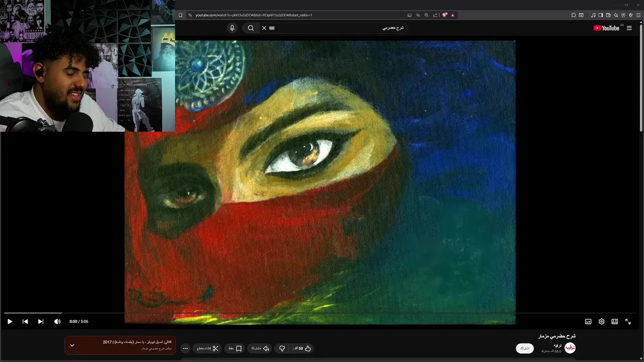Enter fullscreen mode
644x362 pixels.
[x=628, y=321]
